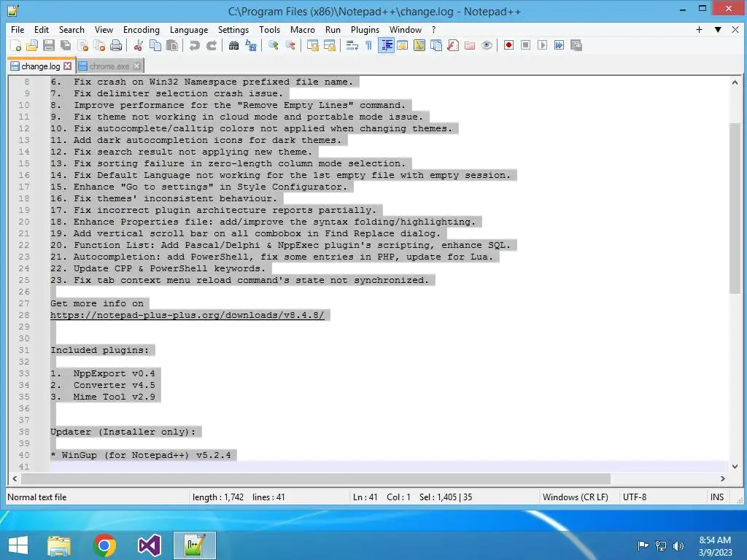
Task: Copy selection with the Copy toolbar icon
Action: (x=155, y=45)
